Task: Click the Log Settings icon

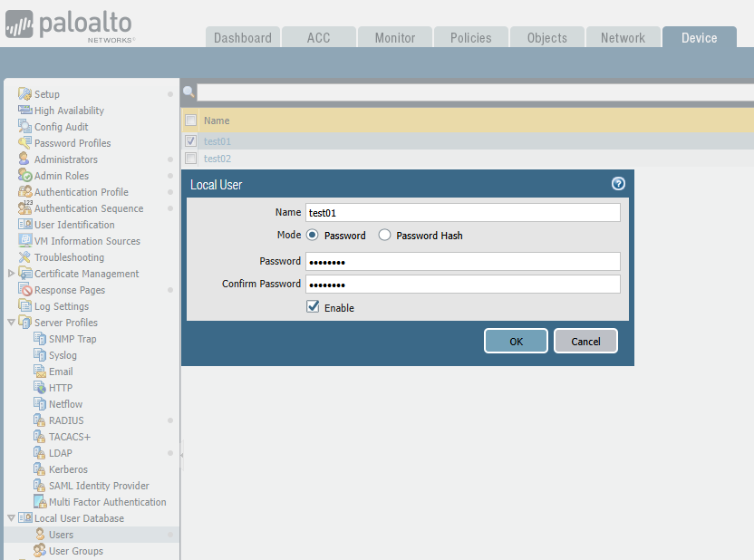Action: pos(25,305)
